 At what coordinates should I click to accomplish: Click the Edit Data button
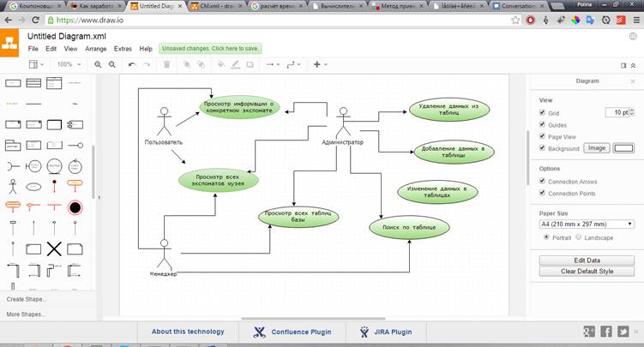[x=587, y=260]
